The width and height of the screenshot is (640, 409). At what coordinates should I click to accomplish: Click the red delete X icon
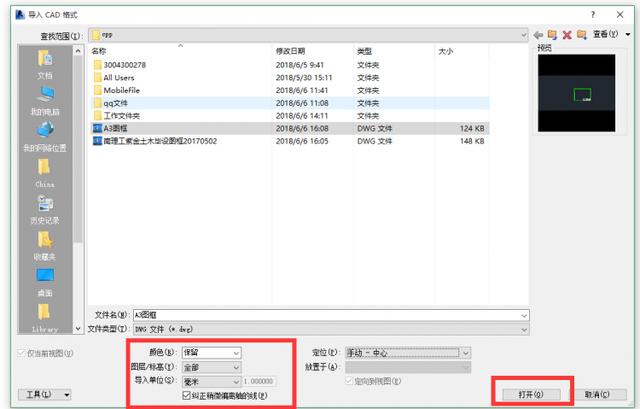[567, 34]
